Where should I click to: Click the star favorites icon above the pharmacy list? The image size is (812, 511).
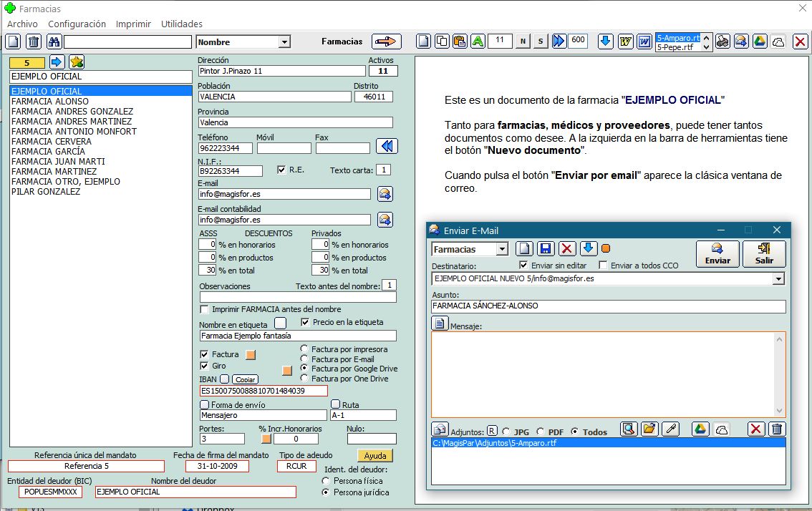coord(76,62)
